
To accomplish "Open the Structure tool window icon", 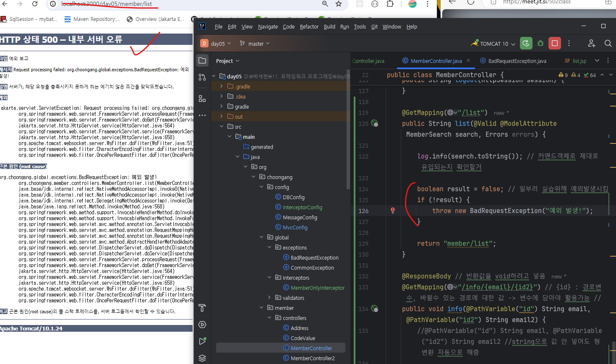I will 202,99.
